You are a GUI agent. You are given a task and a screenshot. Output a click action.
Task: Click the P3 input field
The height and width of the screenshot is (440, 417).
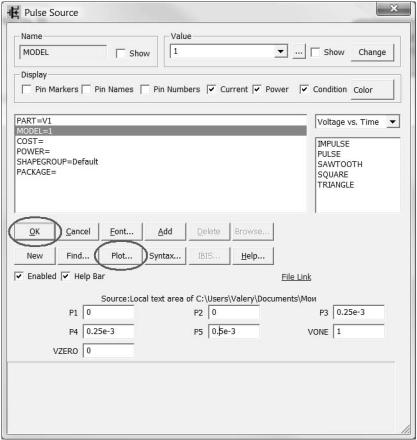click(359, 313)
